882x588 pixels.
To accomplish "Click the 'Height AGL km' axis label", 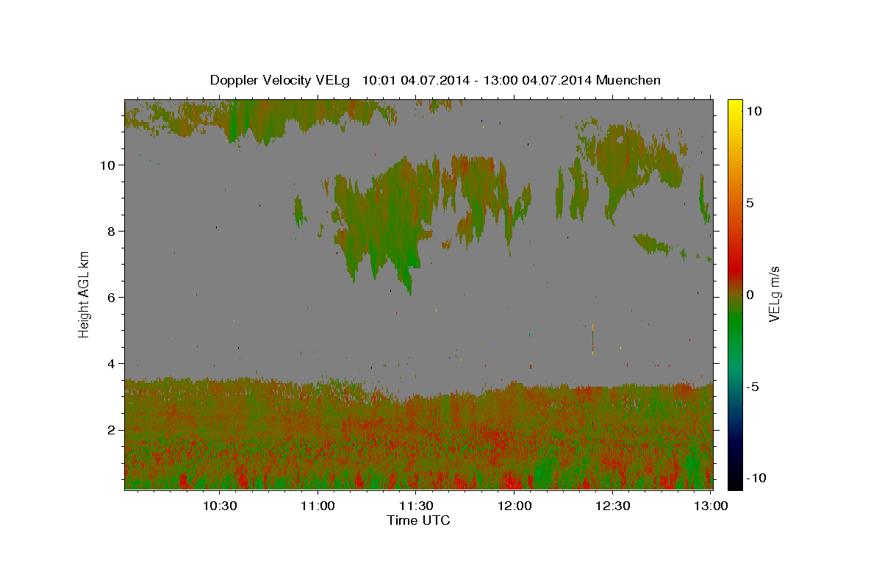I will click(x=85, y=294).
